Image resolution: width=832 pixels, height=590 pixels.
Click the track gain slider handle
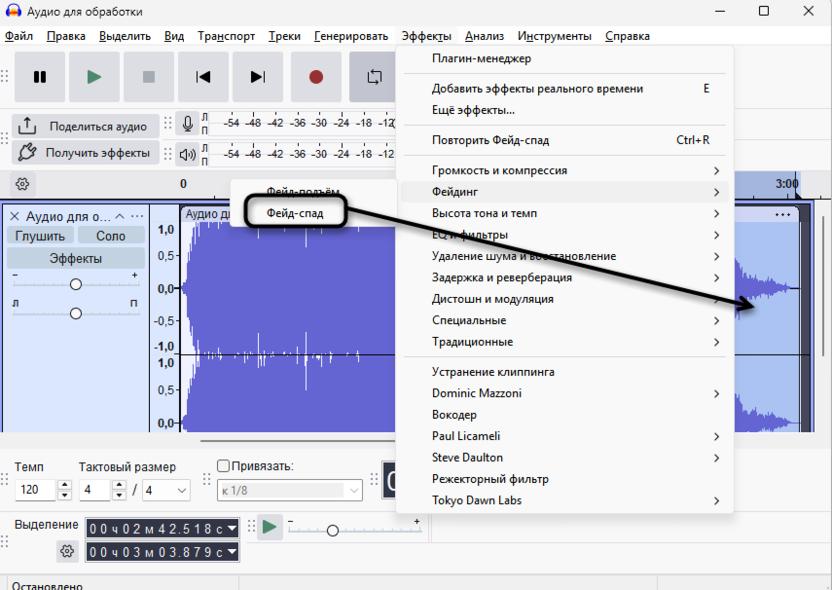pyautogui.click(x=76, y=284)
